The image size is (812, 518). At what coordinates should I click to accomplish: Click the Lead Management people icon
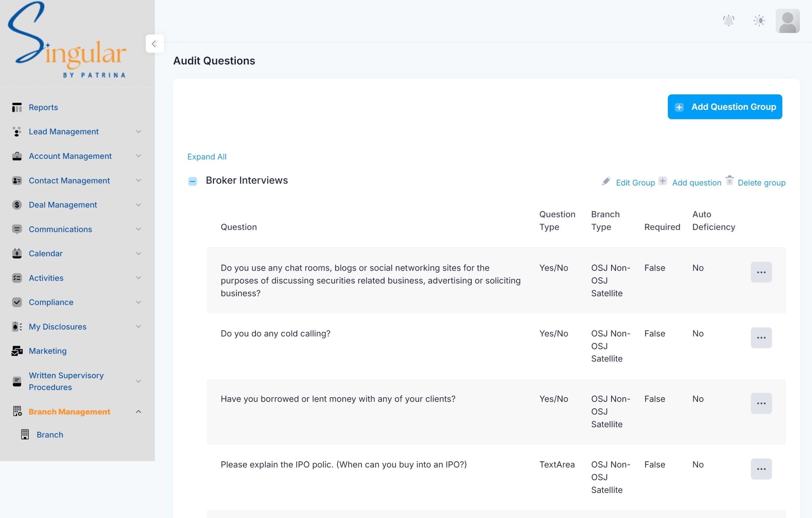coord(17,132)
